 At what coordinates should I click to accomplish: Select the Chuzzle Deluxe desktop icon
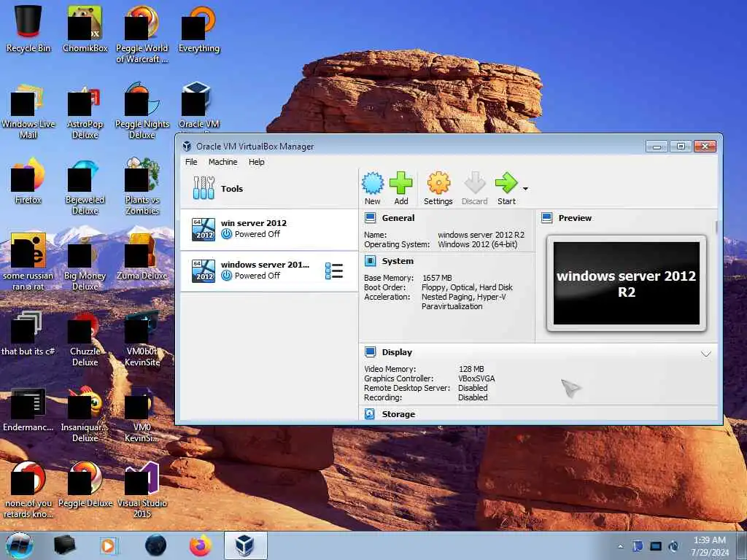click(85, 338)
